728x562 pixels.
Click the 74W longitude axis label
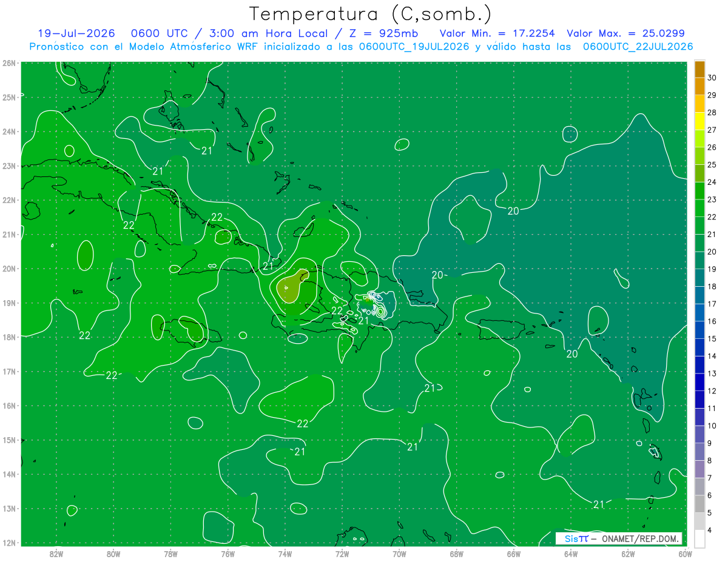coord(285,554)
